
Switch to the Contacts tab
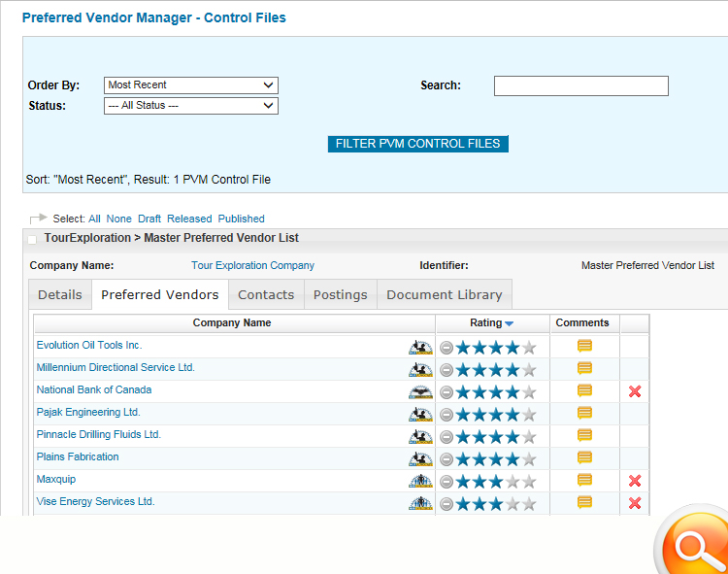[266, 295]
